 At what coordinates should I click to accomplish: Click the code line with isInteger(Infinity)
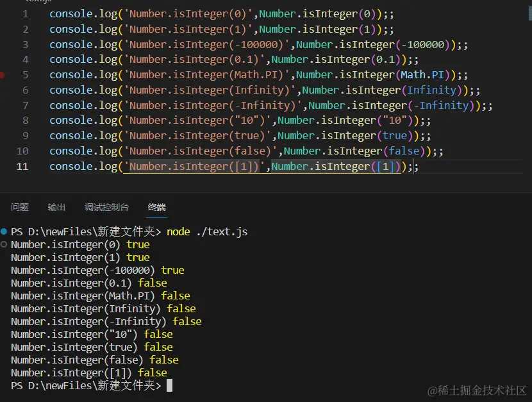tap(265, 90)
